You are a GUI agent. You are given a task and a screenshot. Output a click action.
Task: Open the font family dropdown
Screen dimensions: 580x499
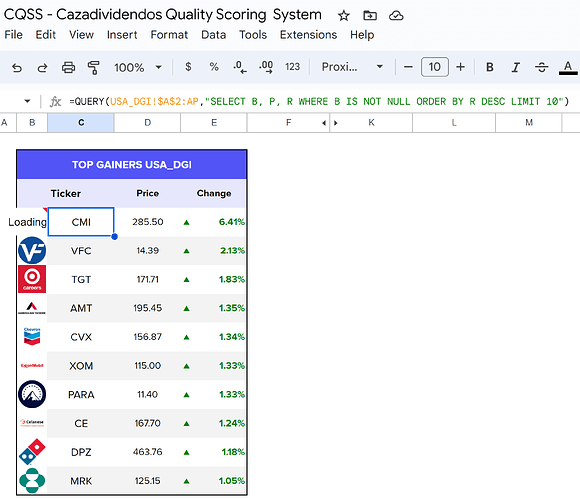coord(352,67)
